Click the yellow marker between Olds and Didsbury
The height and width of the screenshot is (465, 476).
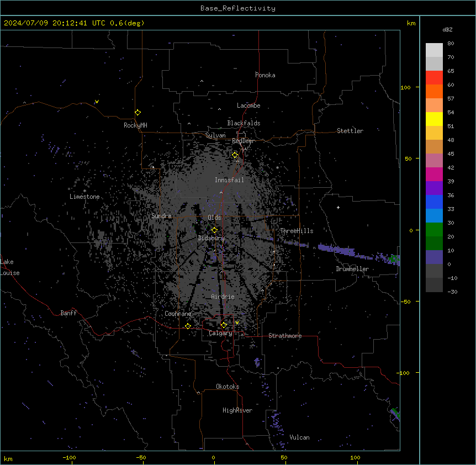[x=214, y=230]
